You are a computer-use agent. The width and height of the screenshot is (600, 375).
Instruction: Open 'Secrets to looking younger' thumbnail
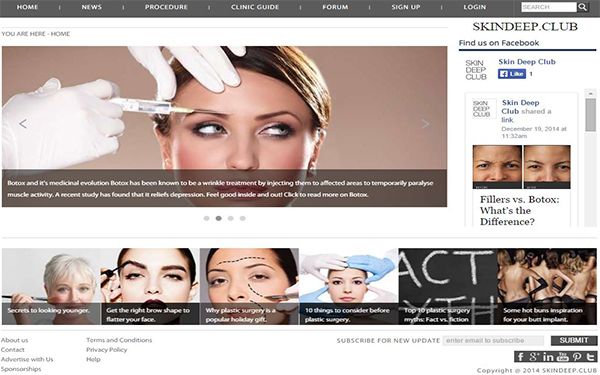pyautogui.click(x=51, y=286)
